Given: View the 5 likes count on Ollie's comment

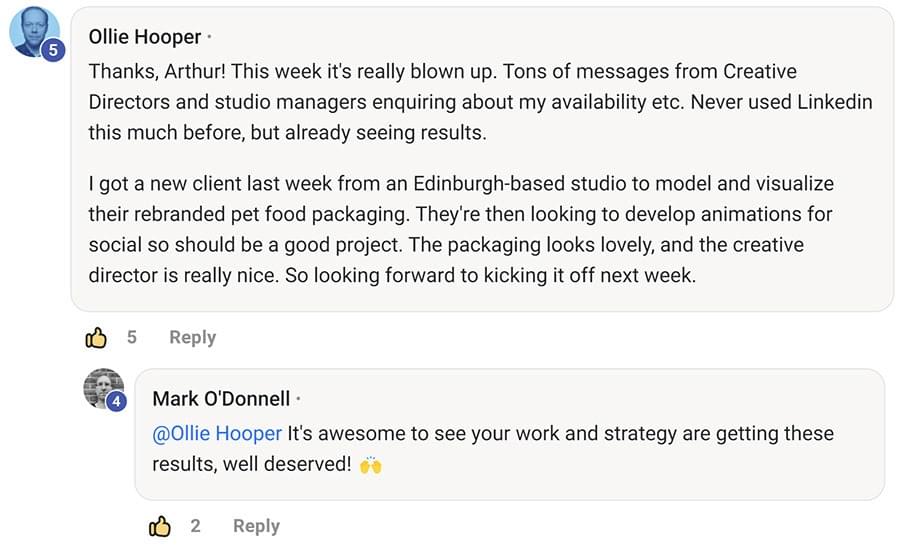Looking at the screenshot, I should 132,337.
